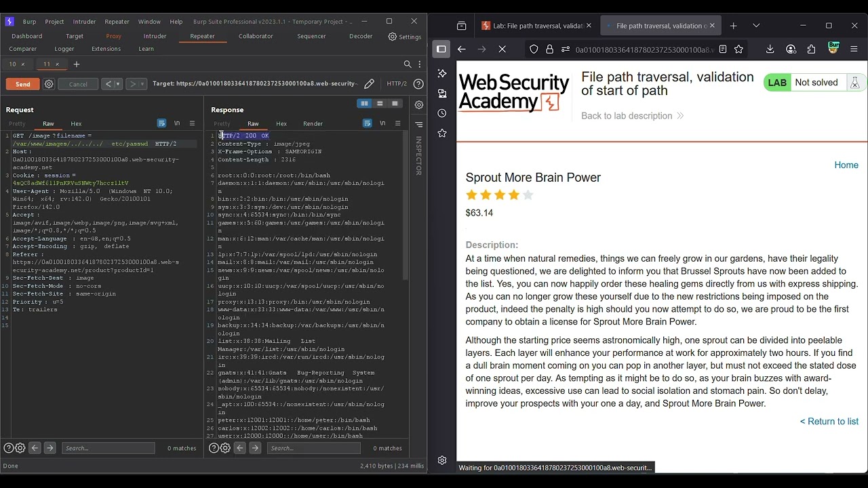Viewport: 868px width, 488px height.
Task: Toggle the HTTP/2 protocol selector
Action: pyautogui.click(x=397, y=84)
